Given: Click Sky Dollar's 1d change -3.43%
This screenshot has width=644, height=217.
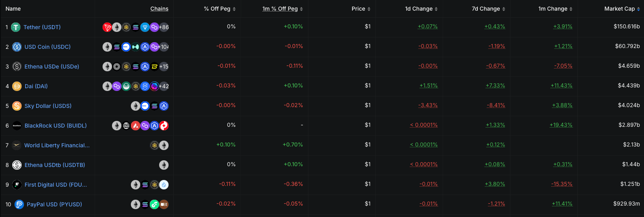Looking at the screenshot, I should pyautogui.click(x=428, y=105).
